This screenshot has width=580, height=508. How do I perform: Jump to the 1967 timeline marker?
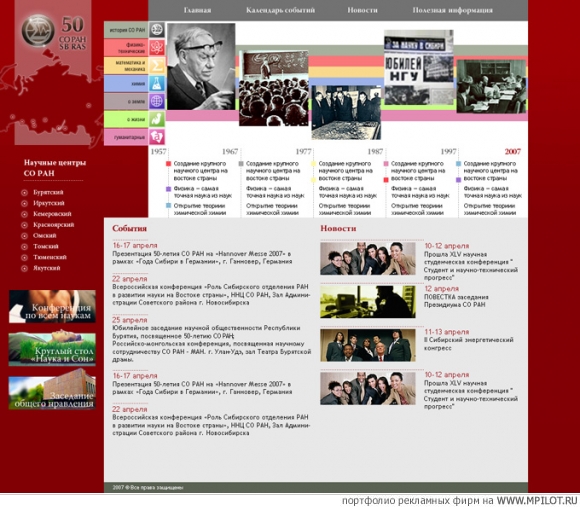230,152
